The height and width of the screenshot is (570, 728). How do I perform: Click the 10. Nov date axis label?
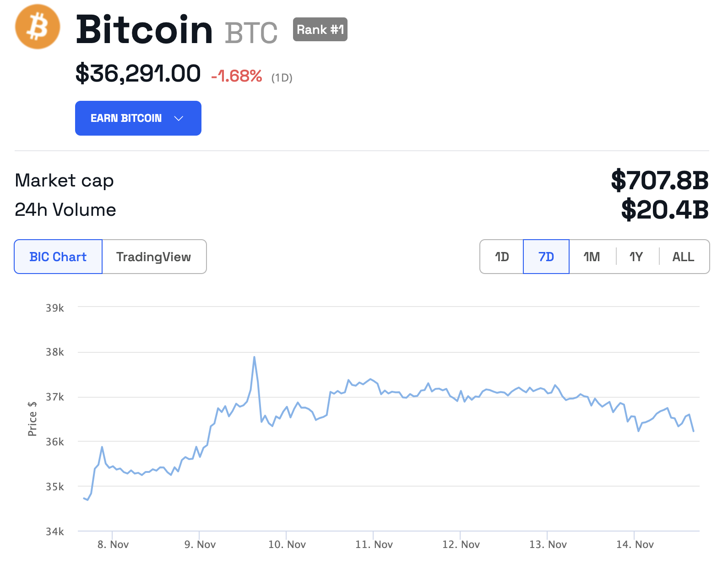click(x=287, y=544)
